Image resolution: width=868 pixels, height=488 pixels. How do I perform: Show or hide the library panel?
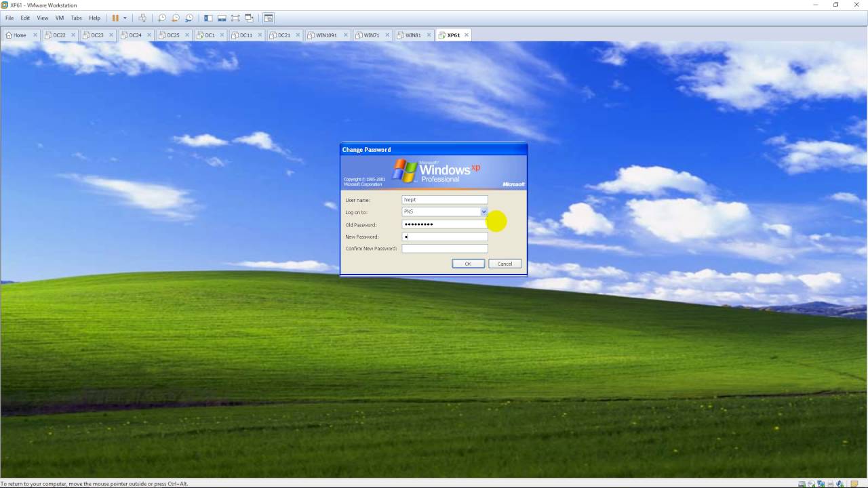click(x=208, y=18)
